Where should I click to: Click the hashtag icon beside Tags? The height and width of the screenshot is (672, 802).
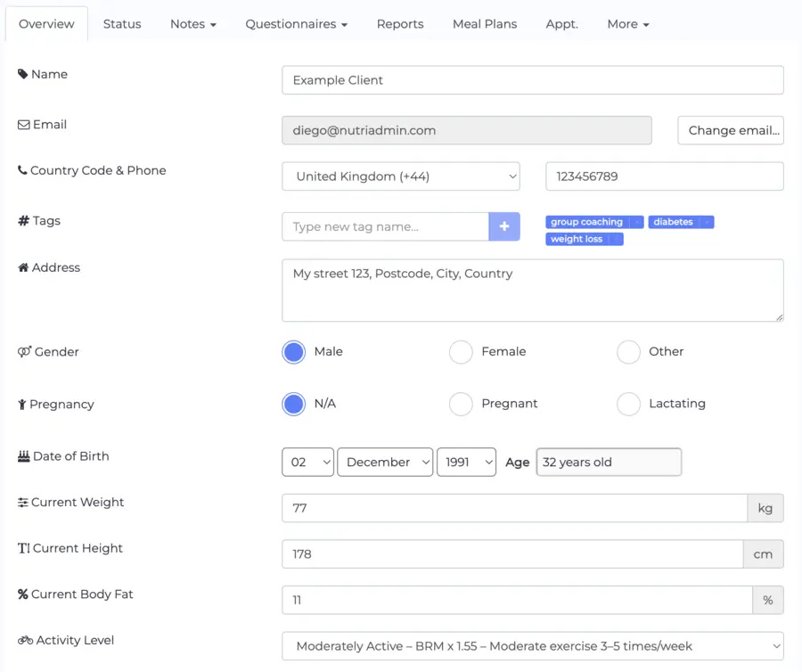21,220
